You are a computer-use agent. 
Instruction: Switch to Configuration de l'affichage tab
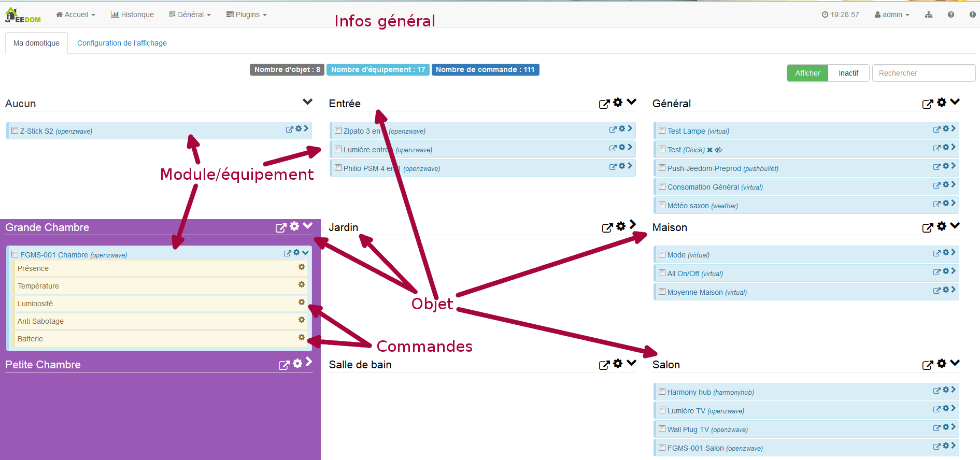122,43
